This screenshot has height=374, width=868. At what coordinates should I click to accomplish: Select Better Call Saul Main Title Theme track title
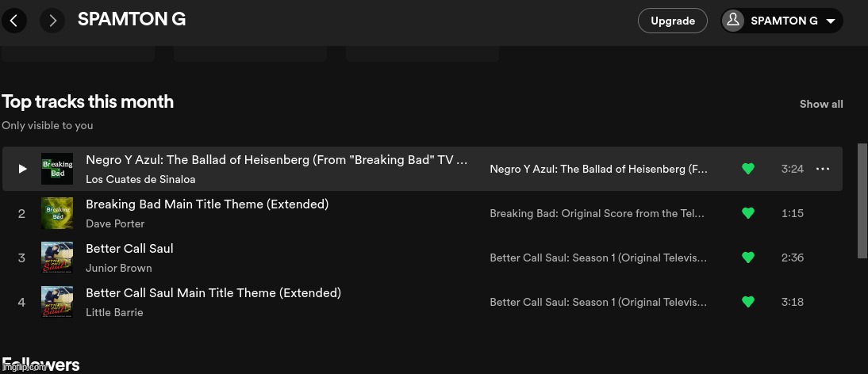tap(213, 292)
